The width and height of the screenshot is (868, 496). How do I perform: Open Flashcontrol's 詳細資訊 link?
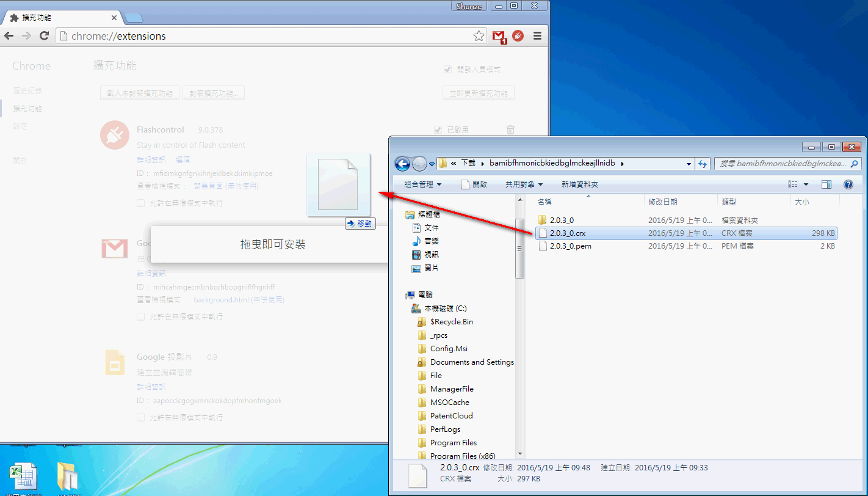coord(151,159)
